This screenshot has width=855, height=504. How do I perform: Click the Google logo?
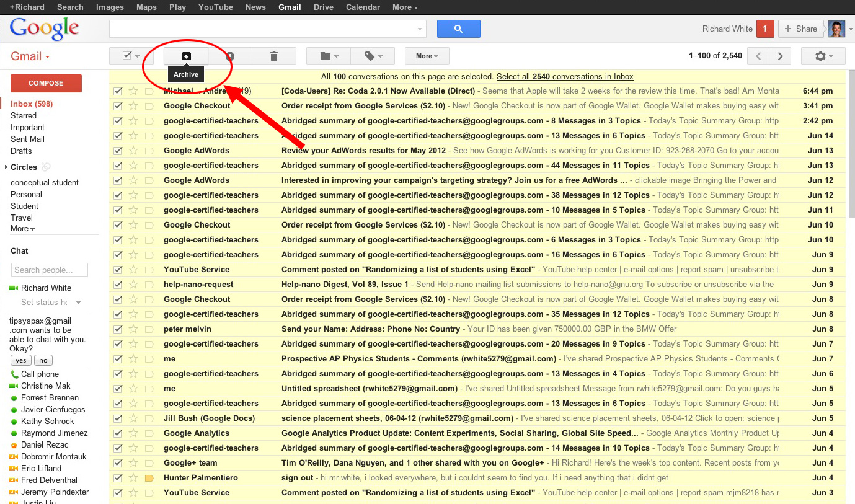(x=44, y=29)
